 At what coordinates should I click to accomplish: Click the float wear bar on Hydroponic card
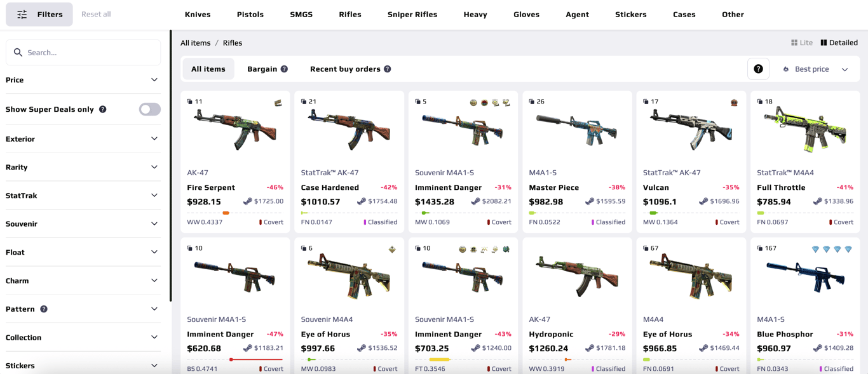tap(577, 360)
